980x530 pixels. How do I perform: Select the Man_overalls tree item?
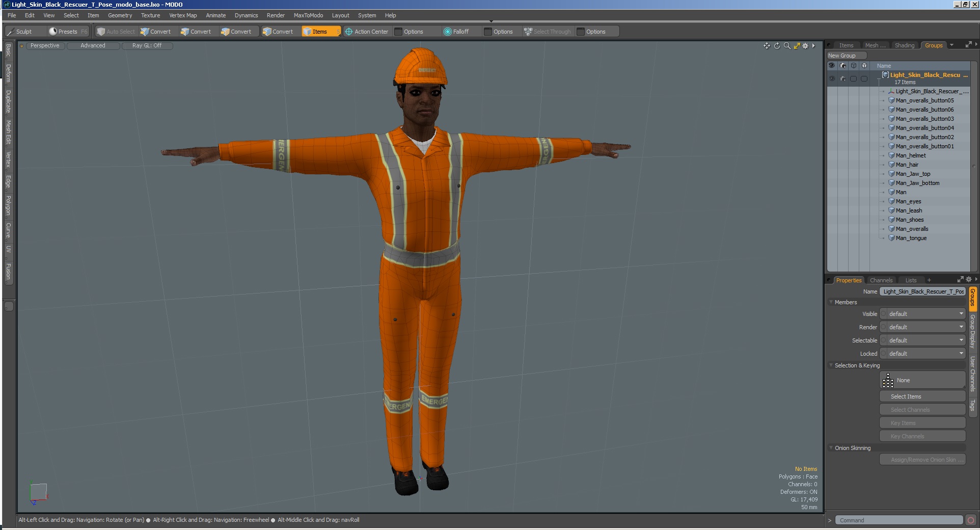[x=912, y=229]
